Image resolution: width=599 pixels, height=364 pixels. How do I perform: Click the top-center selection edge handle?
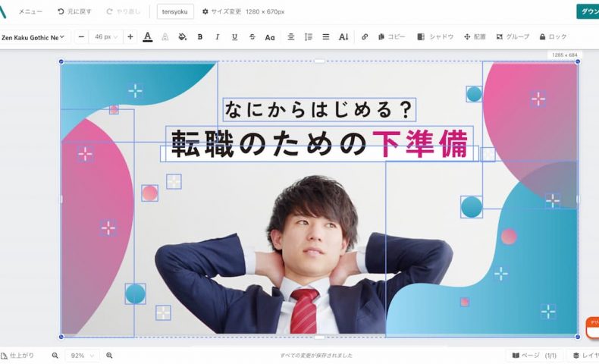point(319,61)
